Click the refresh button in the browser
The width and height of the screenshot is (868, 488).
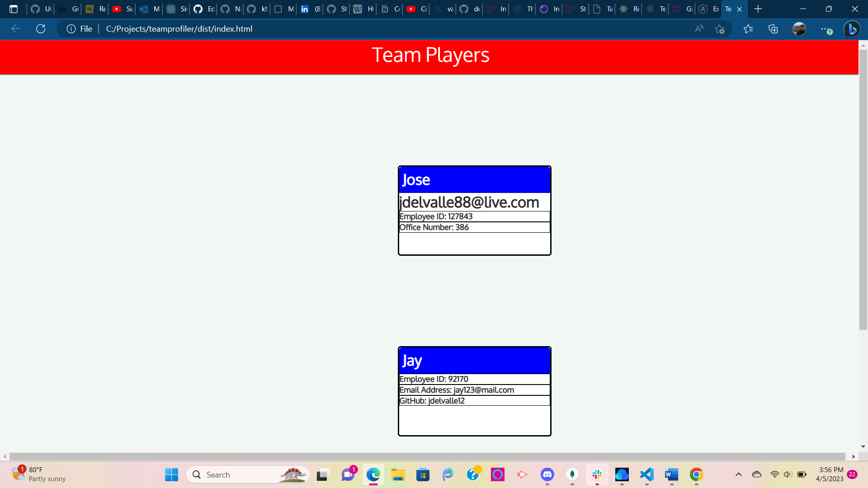(41, 28)
